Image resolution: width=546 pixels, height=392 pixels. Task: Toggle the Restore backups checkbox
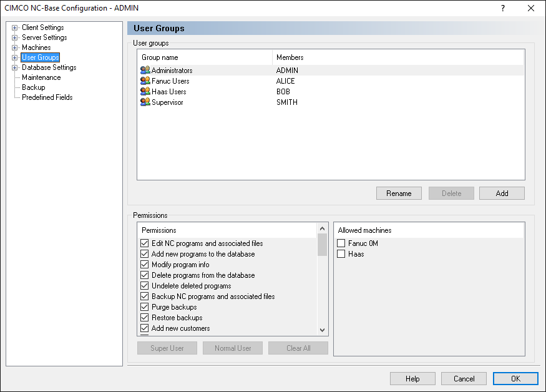tap(145, 318)
